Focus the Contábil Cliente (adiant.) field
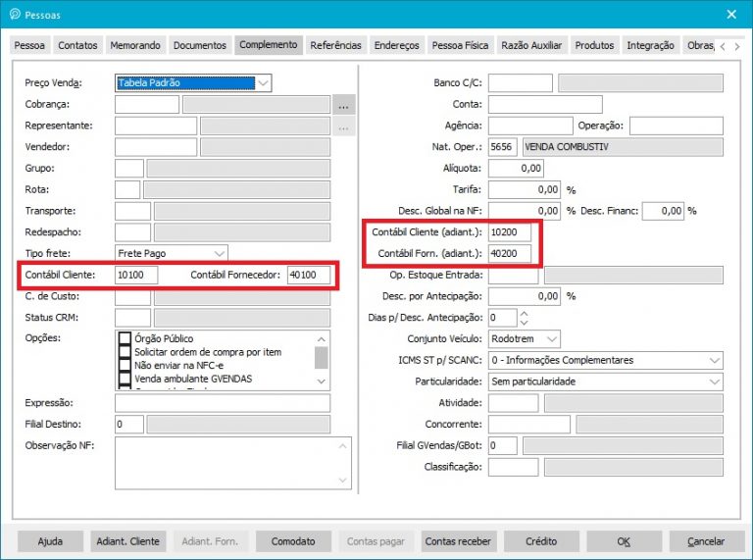Image resolution: width=753 pixels, height=560 pixels. tap(510, 232)
